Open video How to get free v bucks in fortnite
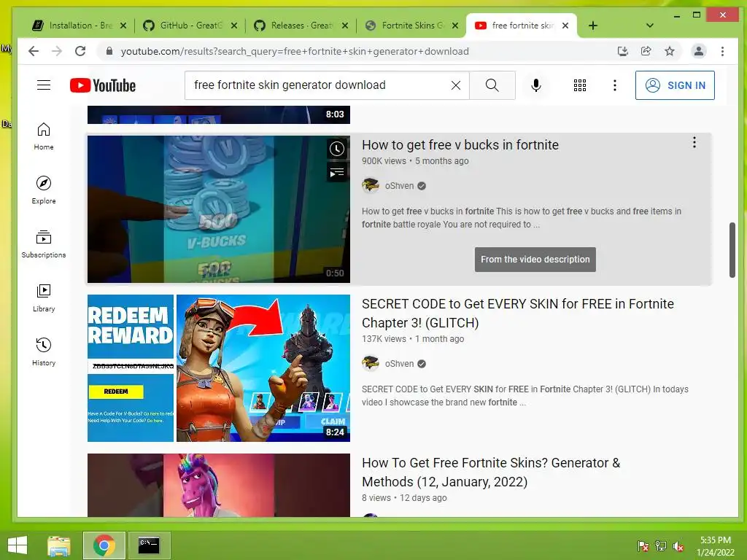Viewport: 747px width, 560px height. coord(460,145)
